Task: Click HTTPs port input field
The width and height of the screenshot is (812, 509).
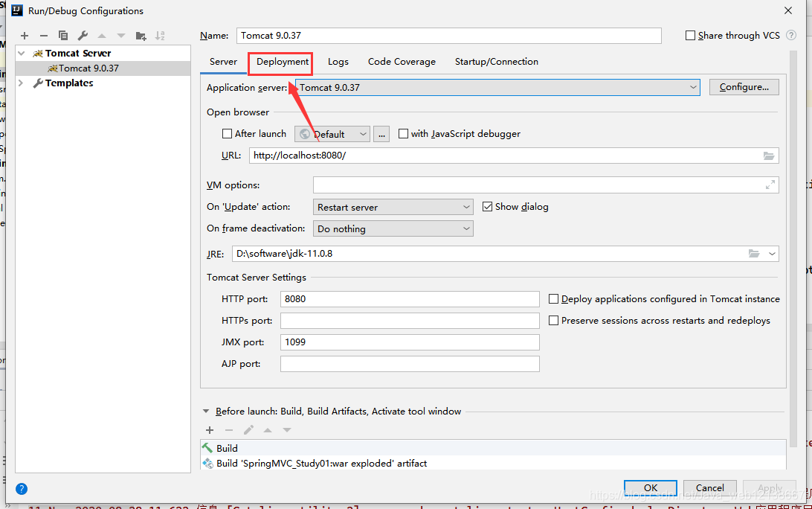Action: click(x=410, y=321)
